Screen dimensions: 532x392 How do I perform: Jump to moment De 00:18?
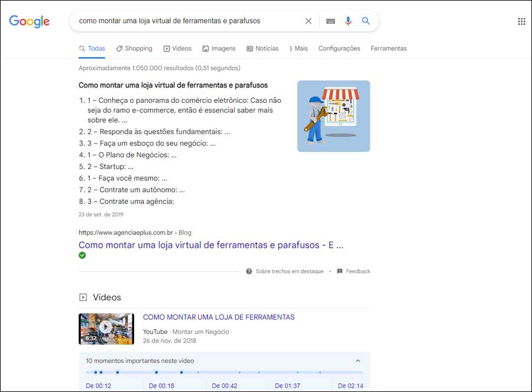point(161,386)
